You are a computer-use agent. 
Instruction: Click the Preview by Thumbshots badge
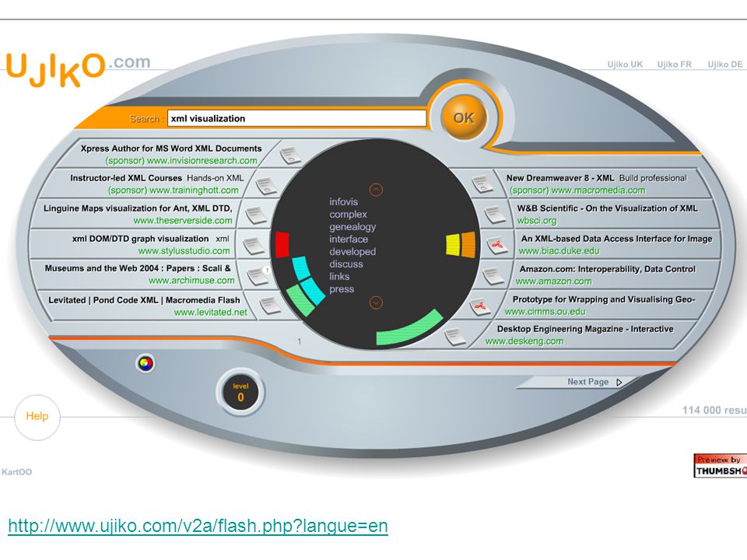[720, 465]
